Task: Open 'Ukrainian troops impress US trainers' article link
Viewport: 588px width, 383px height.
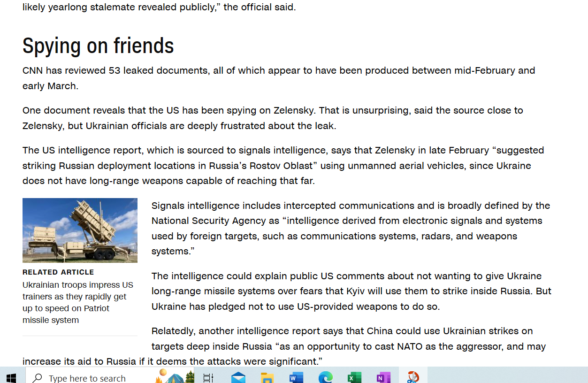Action: tap(78, 302)
